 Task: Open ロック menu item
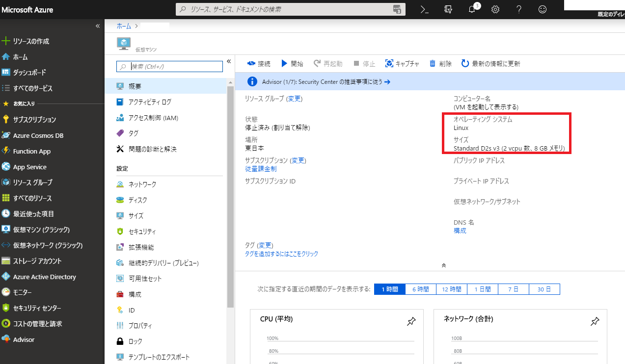[x=166, y=341]
